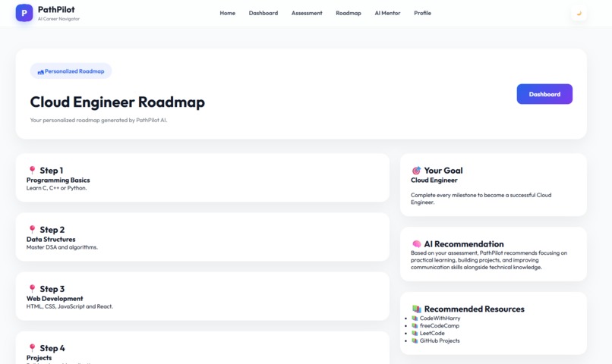The image size is (612, 364).
Task: Click the books icon beside Recommended Resources
Action: (417, 309)
